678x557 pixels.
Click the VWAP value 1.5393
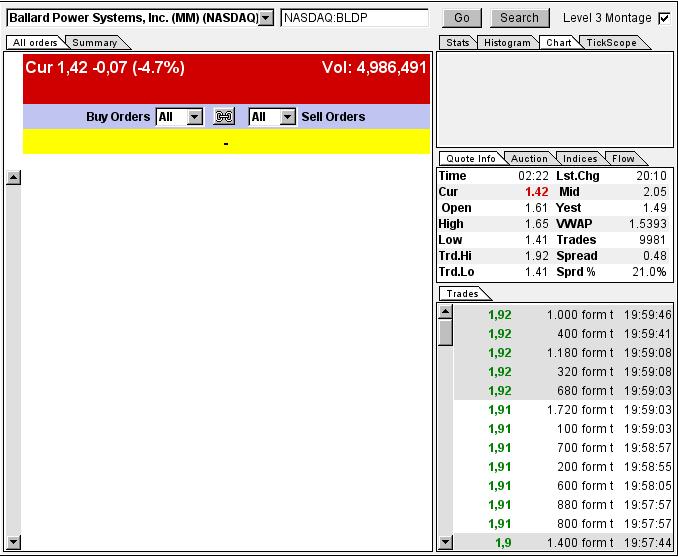pyautogui.click(x=648, y=224)
